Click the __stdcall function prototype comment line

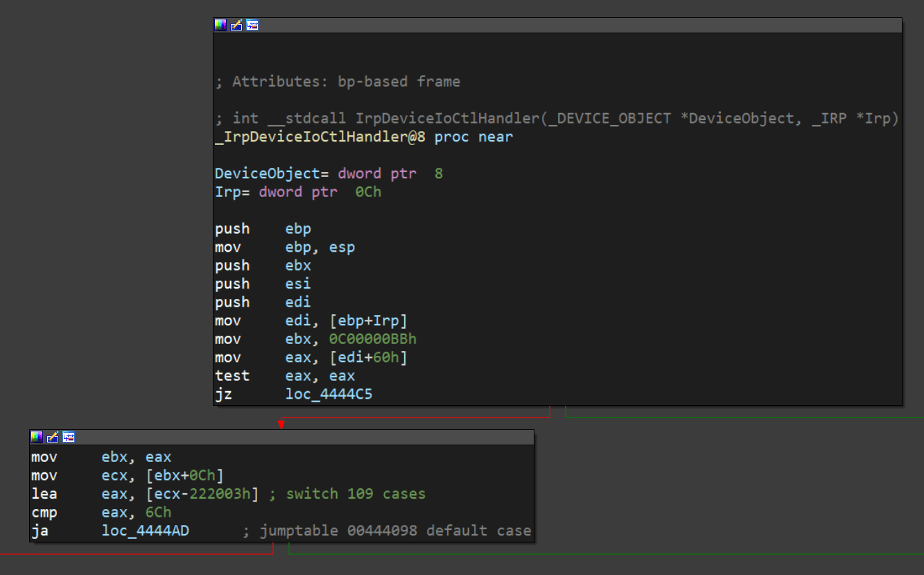(x=557, y=119)
